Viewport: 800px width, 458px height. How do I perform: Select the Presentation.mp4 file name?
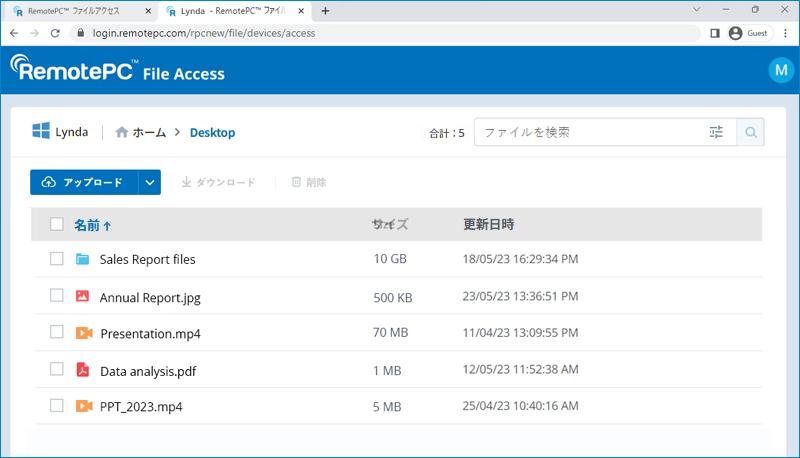[151, 334]
